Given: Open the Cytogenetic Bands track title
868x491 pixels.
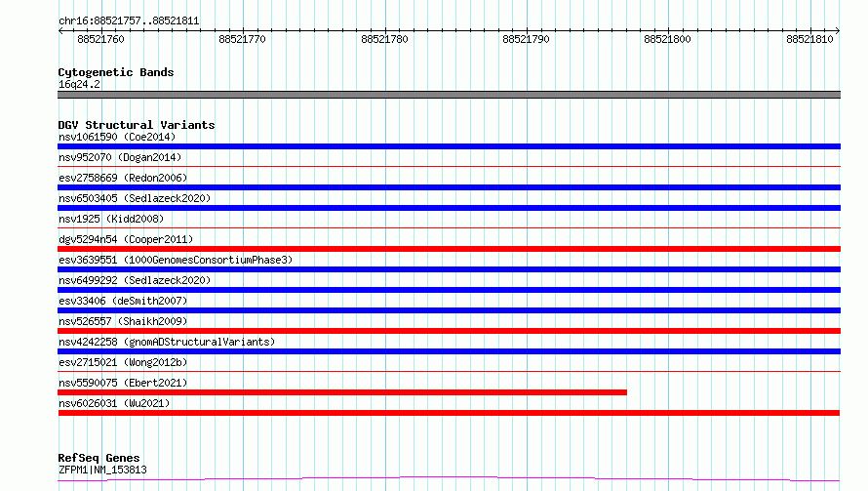Looking at the screenshot, I should [x=116, y=72].
